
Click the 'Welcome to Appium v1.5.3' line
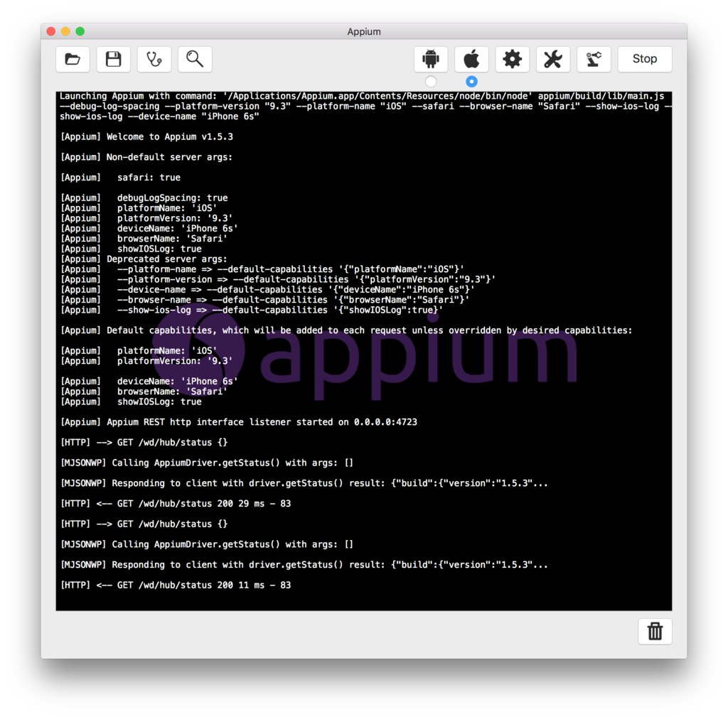(x=146, y=137)
